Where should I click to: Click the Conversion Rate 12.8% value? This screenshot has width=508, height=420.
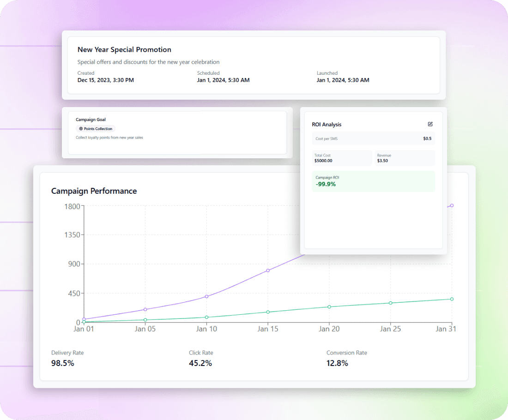coord(337,363)
